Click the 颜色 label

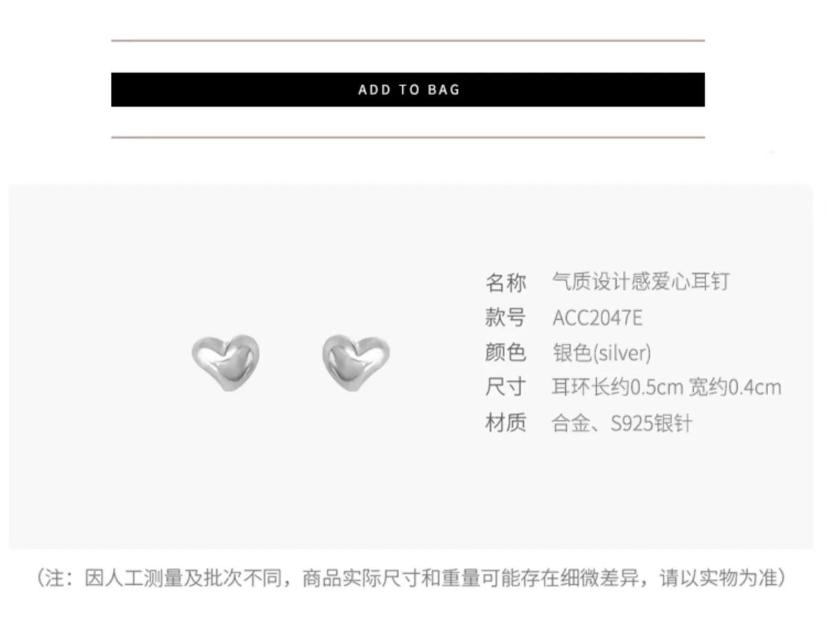506,352
